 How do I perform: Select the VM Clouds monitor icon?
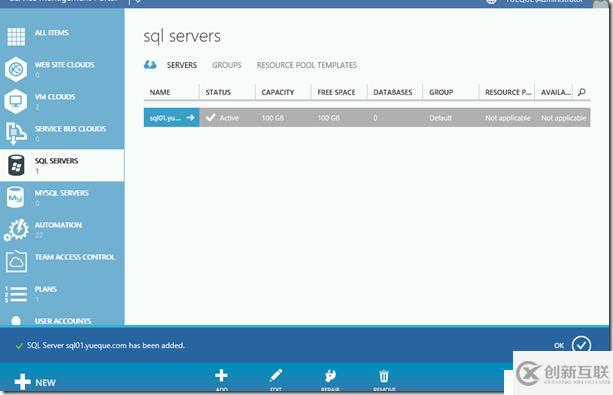pyautogui.click(x=16, y=101)
